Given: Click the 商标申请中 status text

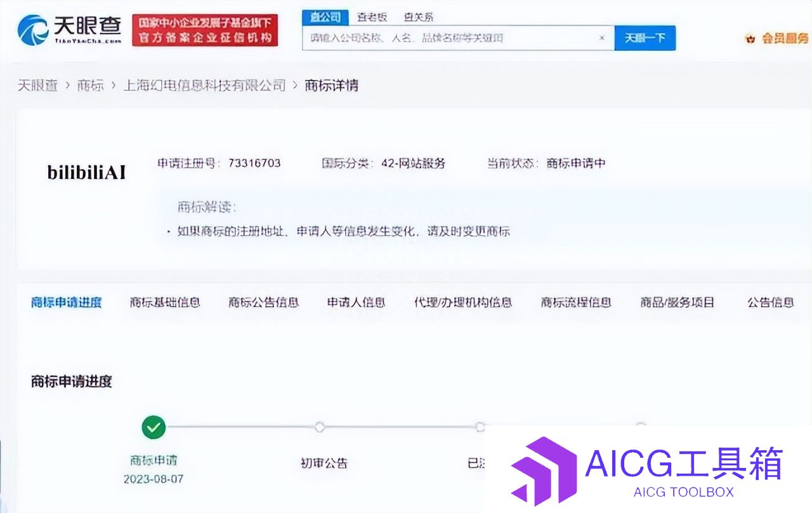Looking at the screenshot, I should [x=576, y=163].
